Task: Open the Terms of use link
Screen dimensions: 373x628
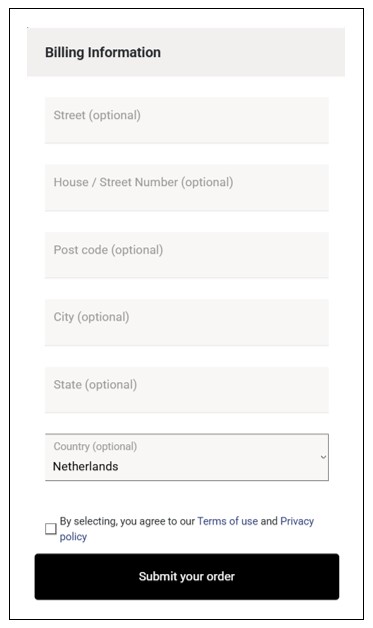Action: pos(228,521)
